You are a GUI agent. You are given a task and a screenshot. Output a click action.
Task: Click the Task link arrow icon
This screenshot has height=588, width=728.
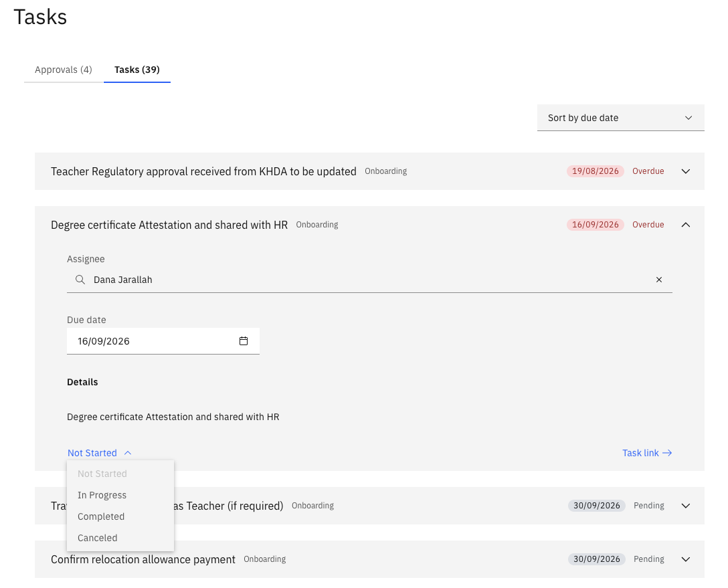[x=667, y=453]
